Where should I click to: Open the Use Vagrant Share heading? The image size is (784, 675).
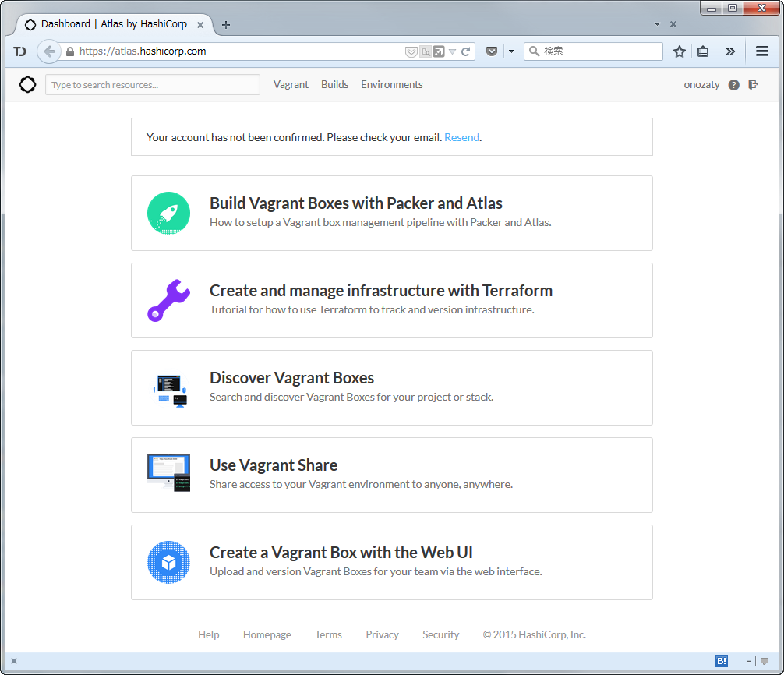coord(273,465)
